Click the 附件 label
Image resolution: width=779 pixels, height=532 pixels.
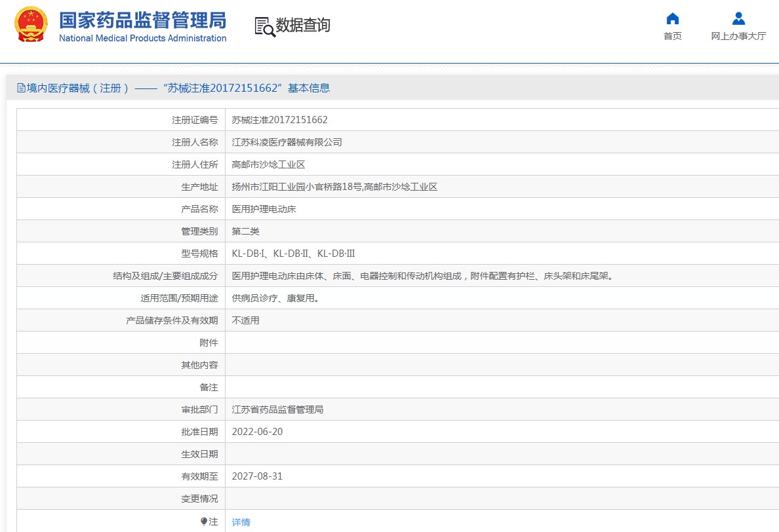(209, 343)
